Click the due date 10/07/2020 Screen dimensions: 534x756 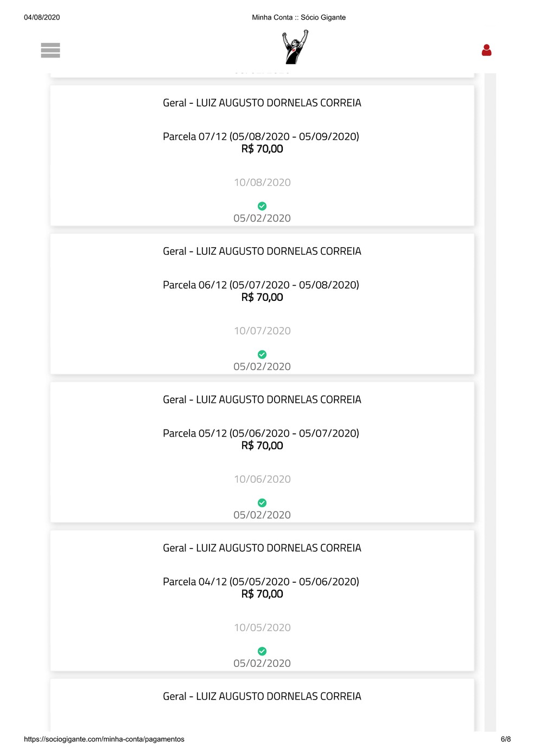point(262,331)
